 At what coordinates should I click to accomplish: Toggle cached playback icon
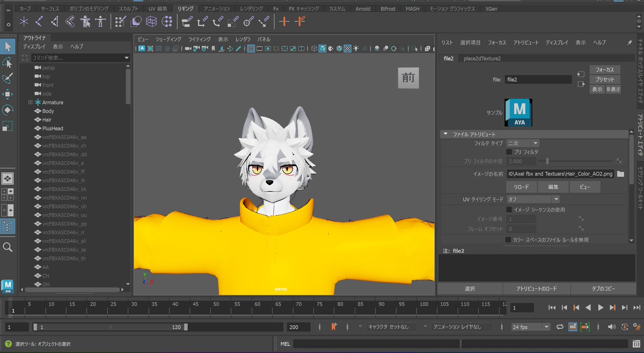[572, 327]
